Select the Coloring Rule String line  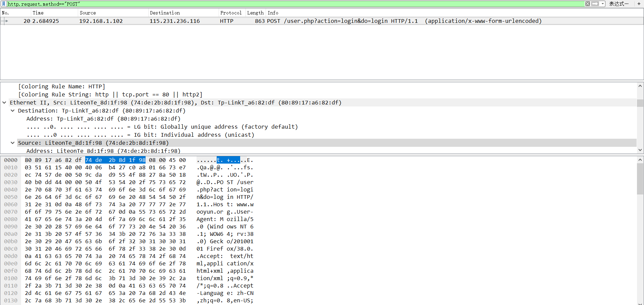point(110,94)
